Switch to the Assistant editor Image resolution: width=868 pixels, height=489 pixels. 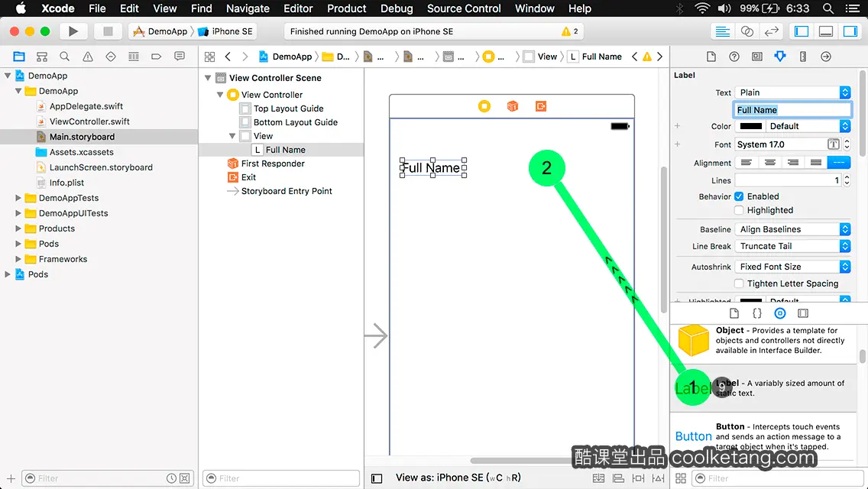[747, 31]
